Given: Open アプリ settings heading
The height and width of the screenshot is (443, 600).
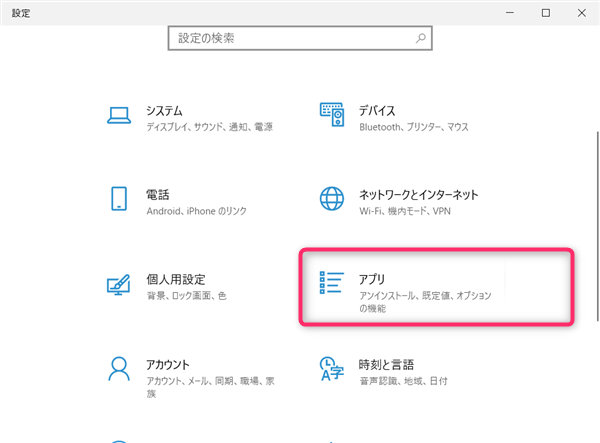Looking at the screenshot, I should pyautogui.click(x=372, y=279).
